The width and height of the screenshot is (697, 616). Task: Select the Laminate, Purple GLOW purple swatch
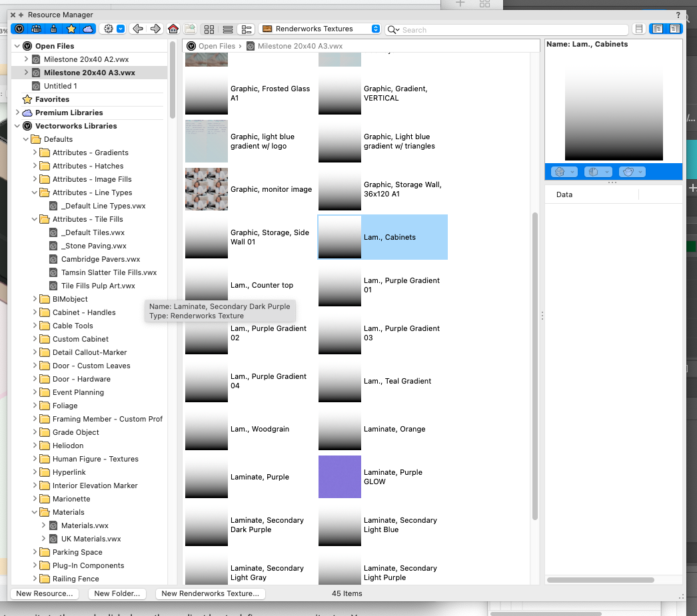coord(339,477)
